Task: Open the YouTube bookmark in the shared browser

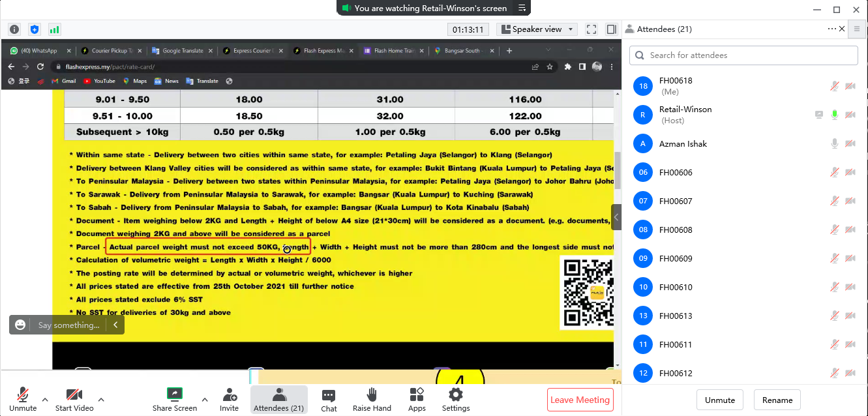Action: pos(99,81)
